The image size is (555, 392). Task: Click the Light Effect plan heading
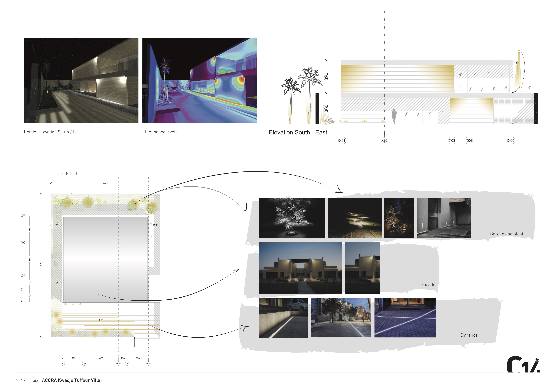(x=66, y=174)
